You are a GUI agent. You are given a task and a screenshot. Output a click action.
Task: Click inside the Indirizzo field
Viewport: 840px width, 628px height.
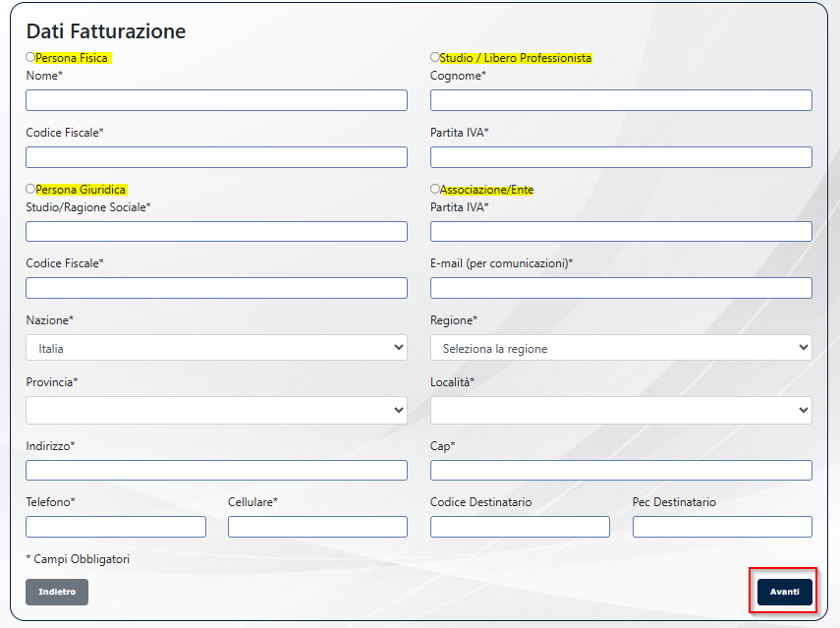pyautogui.click(x=216, y=470)
